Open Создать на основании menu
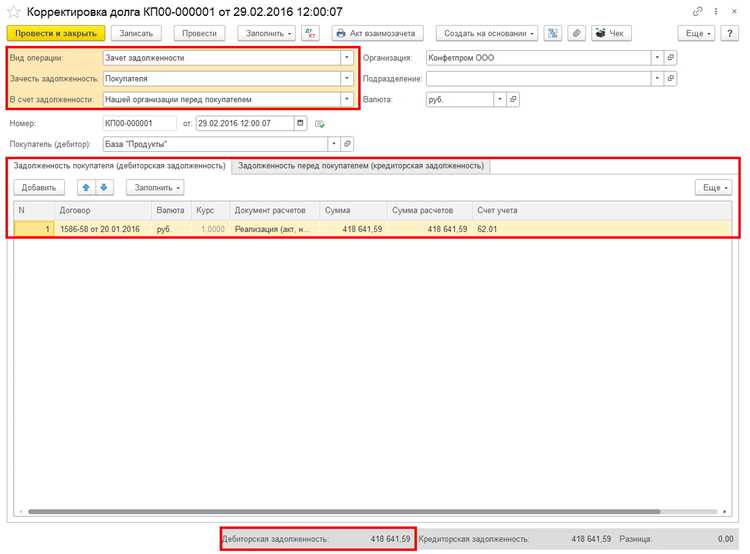Image resolution: width=750 pixels, height=554 pixels. (487, 33)
